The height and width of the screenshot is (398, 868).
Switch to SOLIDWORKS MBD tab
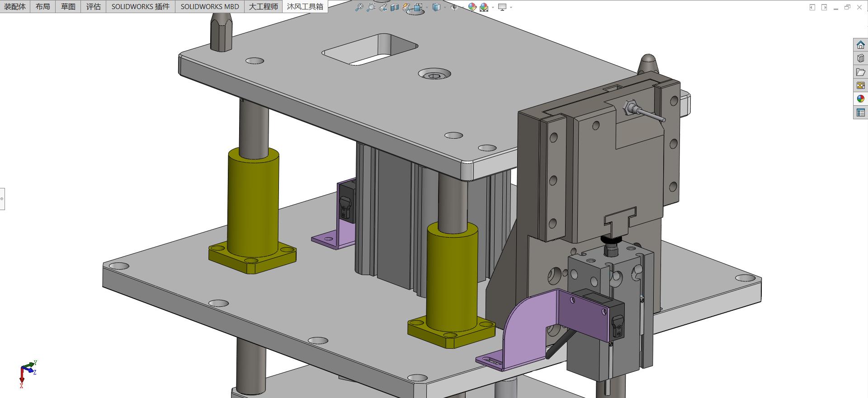click(210, 6)
